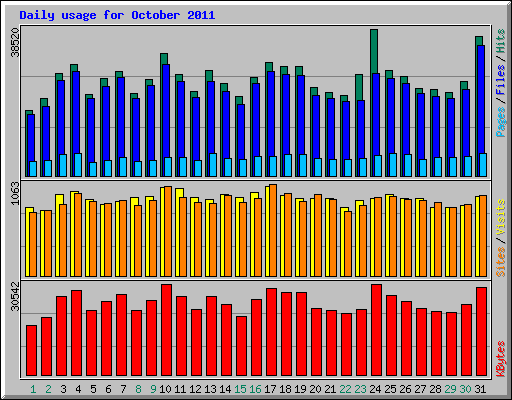The height and width of the screenshot is (400, 512).
Task: Click the orange sites bar for day 10
Action: [x=168, y=231]
